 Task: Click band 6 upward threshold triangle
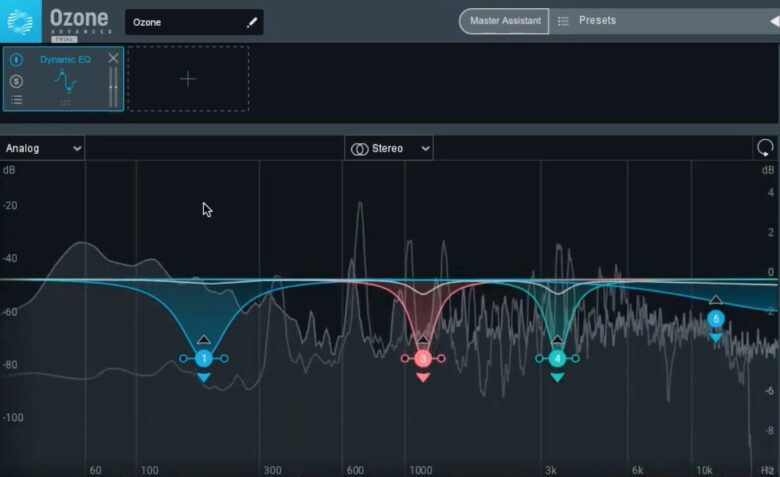715,299
